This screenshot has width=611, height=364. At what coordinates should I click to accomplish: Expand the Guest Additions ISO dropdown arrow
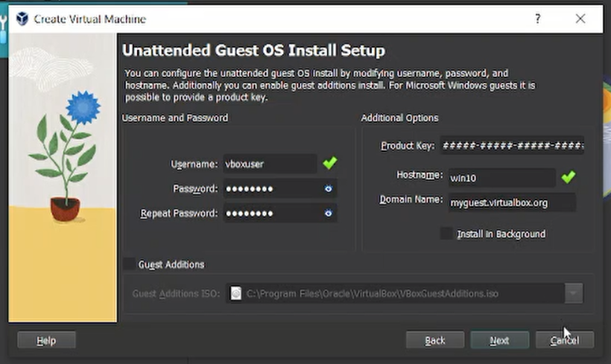coord(573,293)
